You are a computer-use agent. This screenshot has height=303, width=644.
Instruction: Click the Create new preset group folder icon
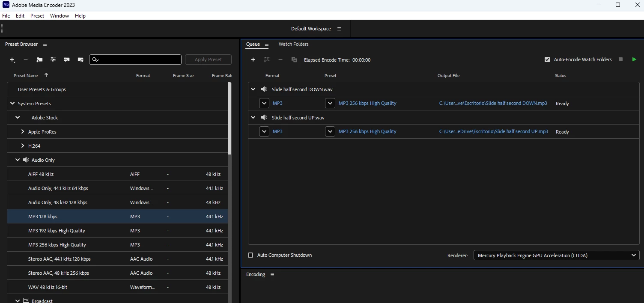(x=39, y=60)
